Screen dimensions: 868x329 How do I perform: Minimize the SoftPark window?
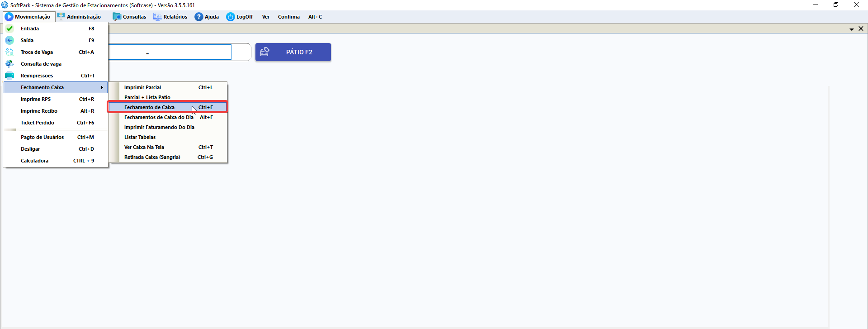pyautogui.click(x=816, y=5)
